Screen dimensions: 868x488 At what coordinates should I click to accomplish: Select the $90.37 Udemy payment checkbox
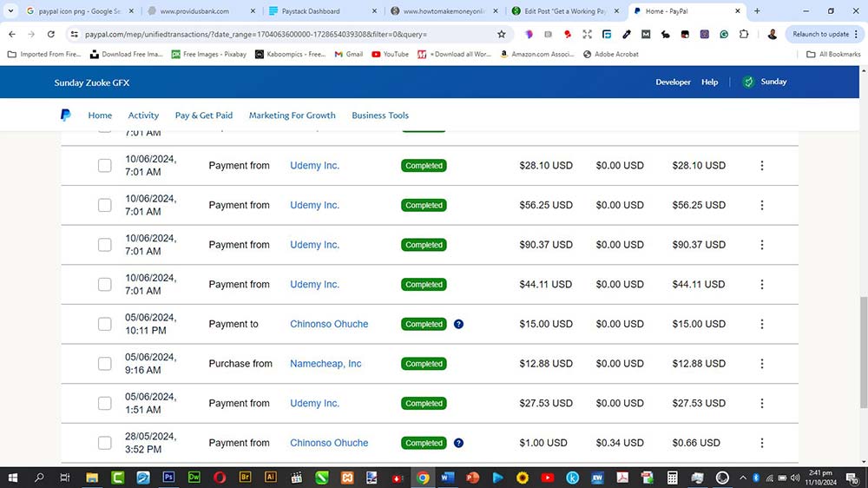[x=105, y=245]
